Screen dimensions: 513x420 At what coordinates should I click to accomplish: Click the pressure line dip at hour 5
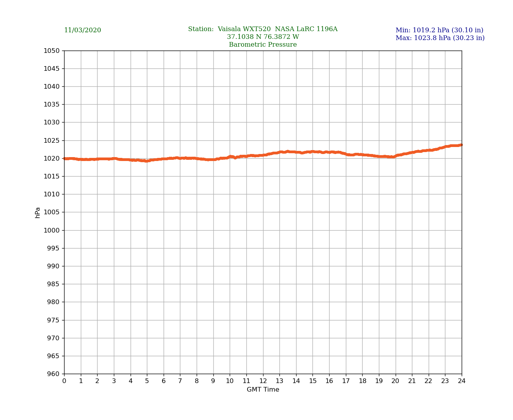pos(147,161)
